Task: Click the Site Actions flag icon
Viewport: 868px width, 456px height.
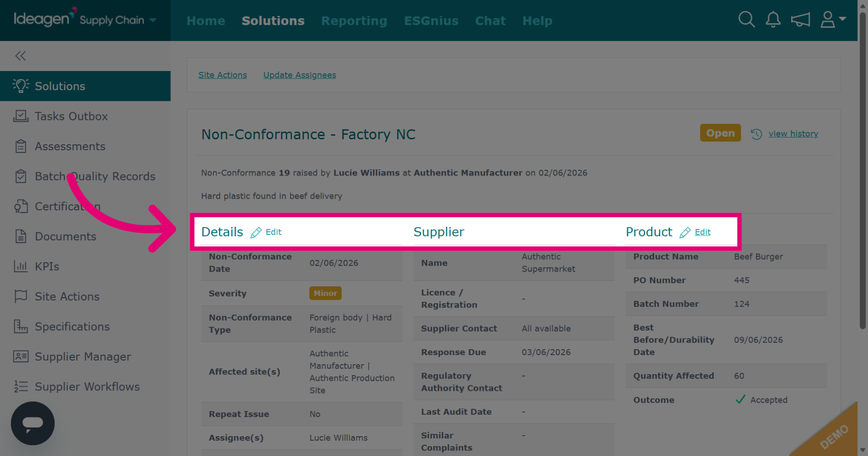Action: pyautogui.click(x=21, y=296)
